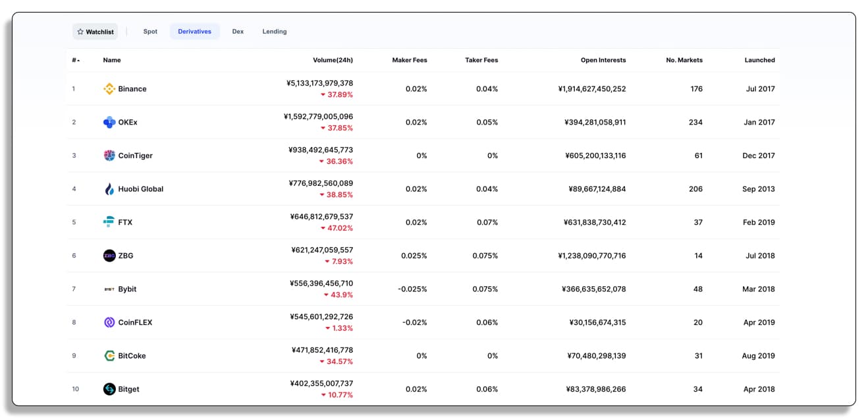
Task: Click CoinFLEX open interest ¥30,156,674,315
Action: [x=597, y=323]
